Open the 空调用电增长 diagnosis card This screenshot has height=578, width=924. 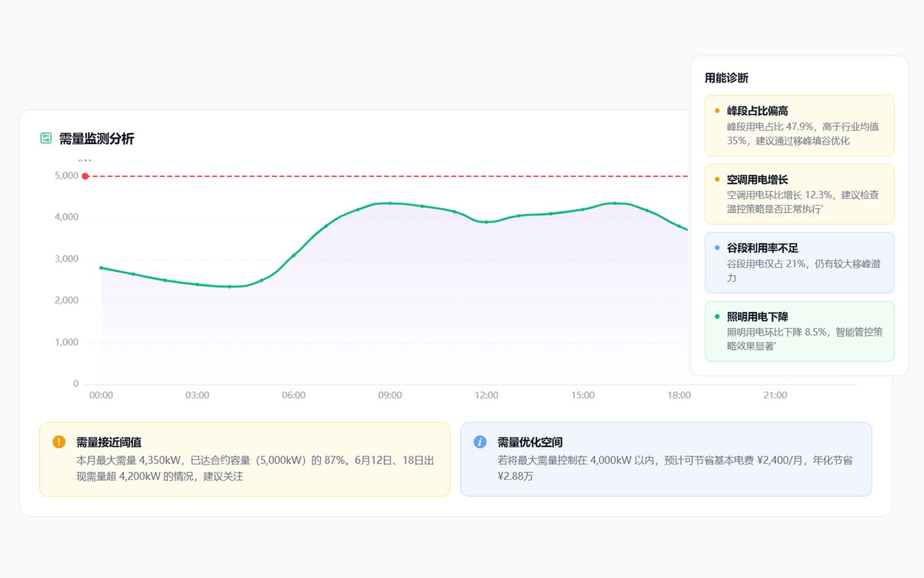pyautogui.click(x=799, y=194)
